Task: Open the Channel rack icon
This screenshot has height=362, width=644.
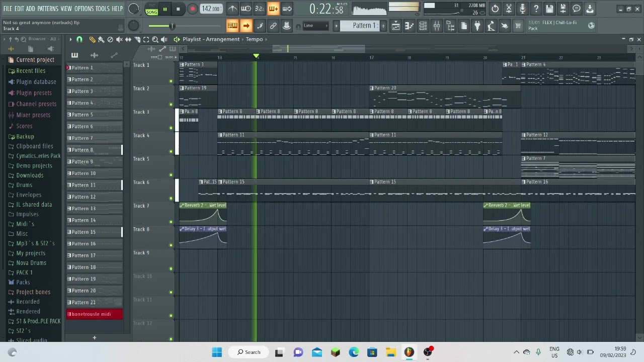Action: (423, 26)
